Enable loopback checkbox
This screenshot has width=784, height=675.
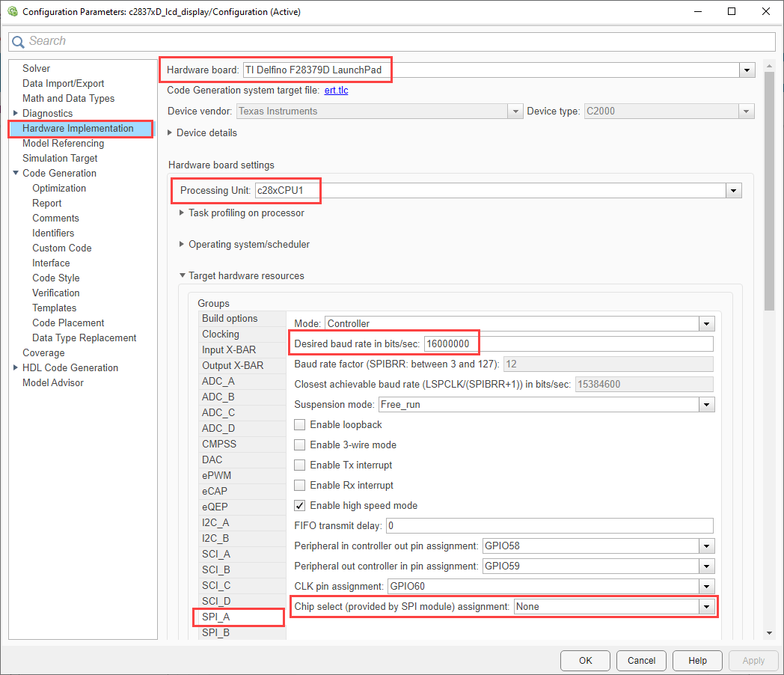299,424
